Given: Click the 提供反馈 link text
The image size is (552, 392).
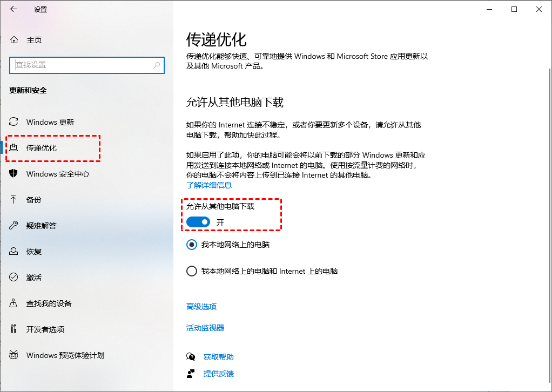Looking at the screenshot, I should pos(218,374).
